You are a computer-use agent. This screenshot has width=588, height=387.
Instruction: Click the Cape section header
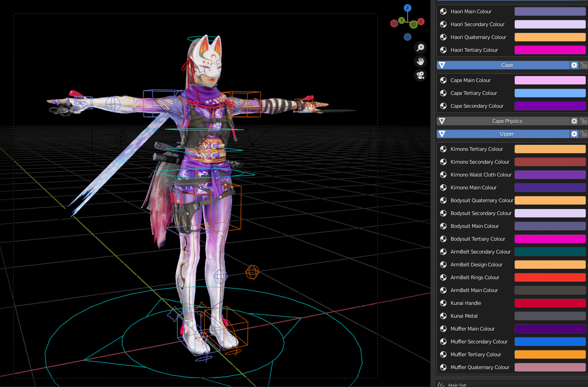pyautogui.click(x=503, y=65)
